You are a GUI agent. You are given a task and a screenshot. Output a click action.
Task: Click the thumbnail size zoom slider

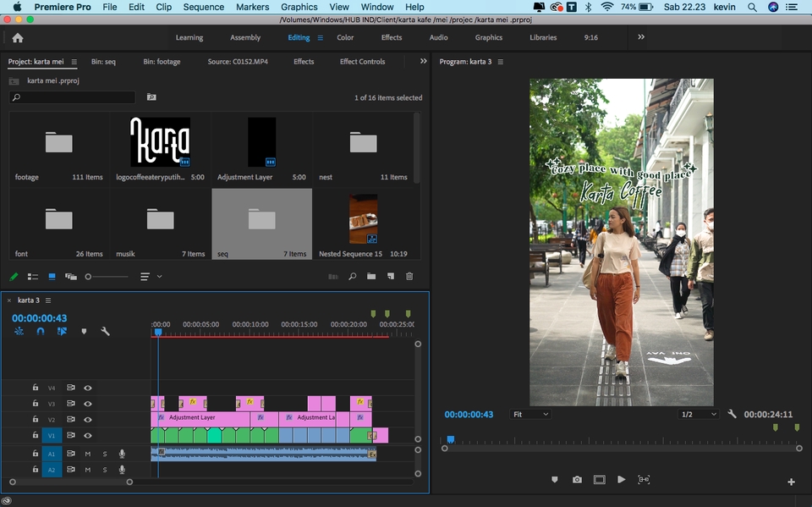click(107, 277)
